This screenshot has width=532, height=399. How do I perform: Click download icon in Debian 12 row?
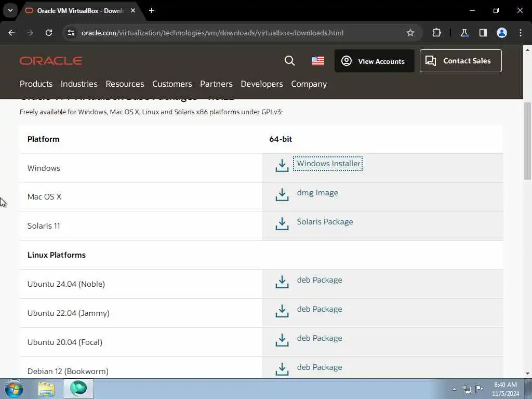(282, 369)
